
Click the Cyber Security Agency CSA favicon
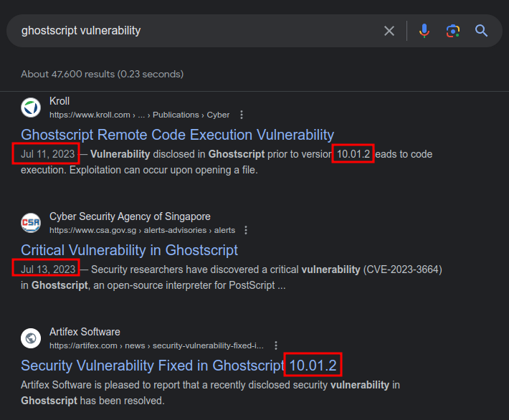click(x=31, y=223)
